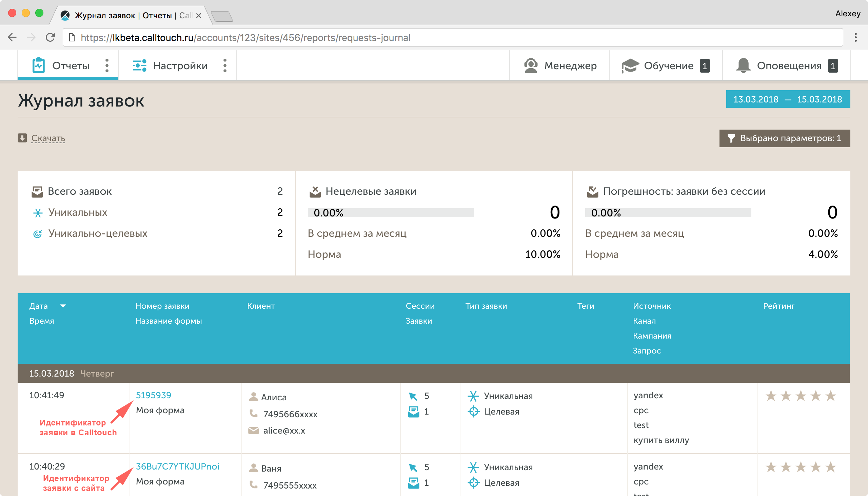Open request number 5195939
The width and height of the screenshot is (868, 496).
coord(154,395)
